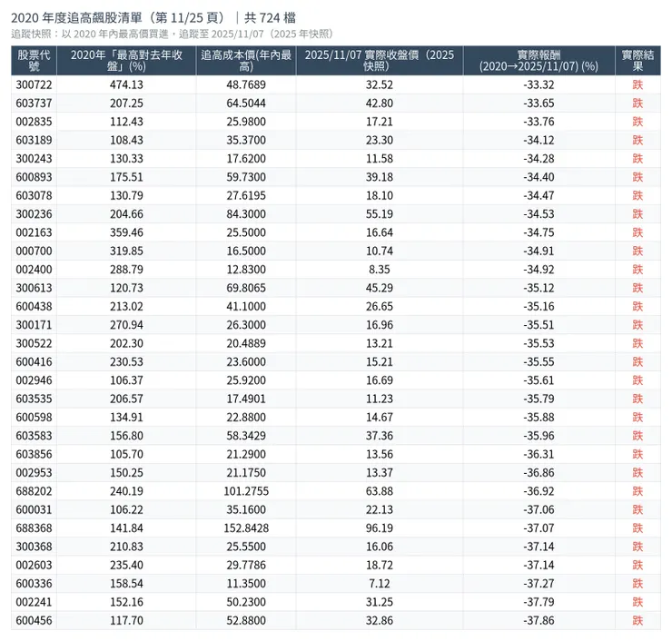Click return value -34.92
Image resolution: width=672 pixels, height=641 pixels.
click(x=539, y=270)
